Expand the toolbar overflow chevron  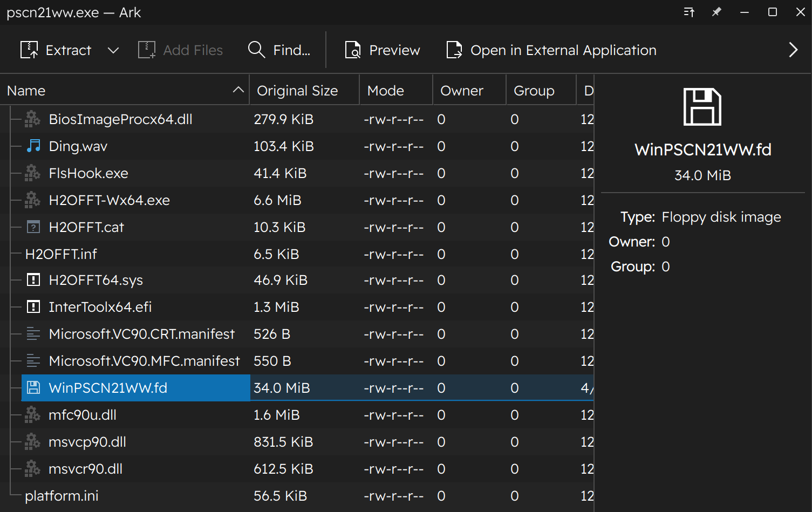[793, 50]
